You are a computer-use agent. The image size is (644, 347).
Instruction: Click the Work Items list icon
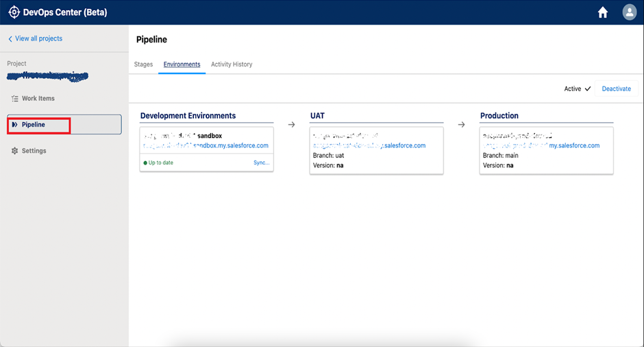point(15,99)
